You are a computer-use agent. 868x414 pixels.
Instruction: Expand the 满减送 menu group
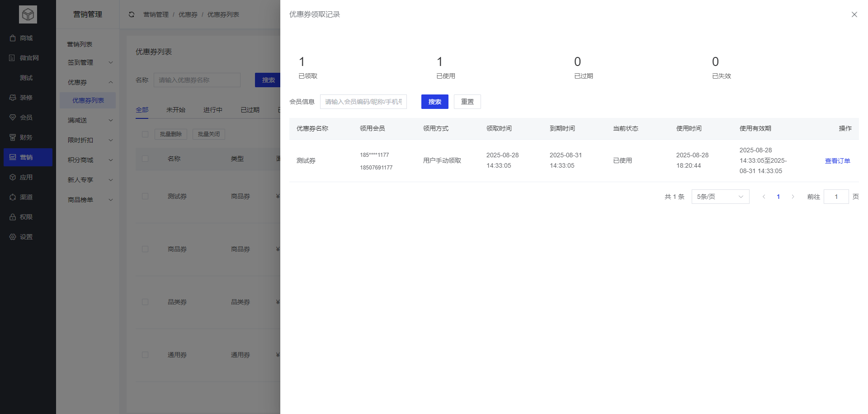(88, 120)
